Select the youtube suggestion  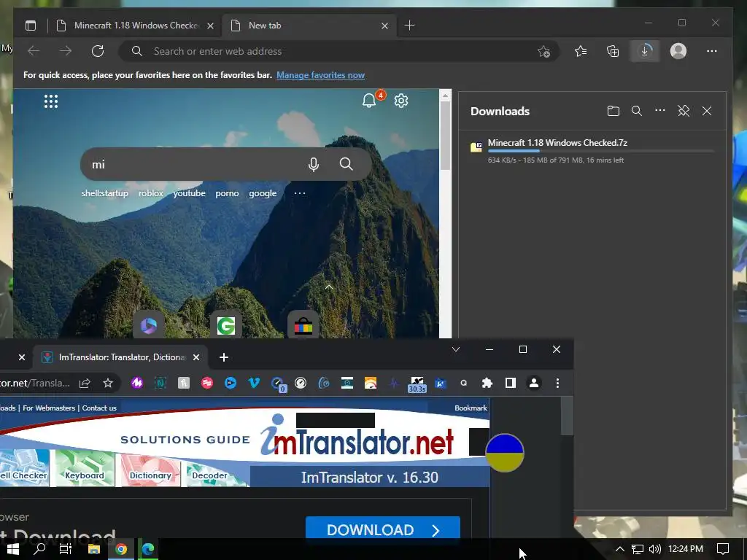[x=189, y=192]
